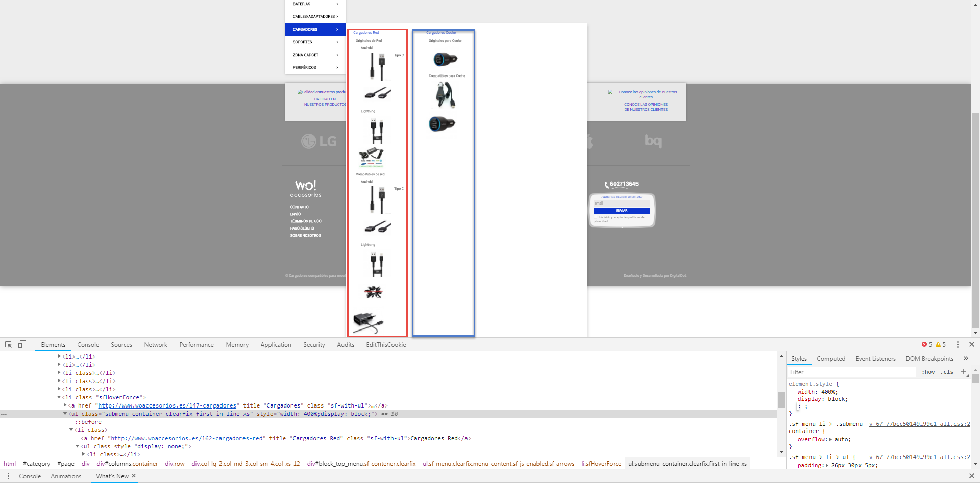
Task: Toggle the device toolbar icon
Action: point(22,345)
